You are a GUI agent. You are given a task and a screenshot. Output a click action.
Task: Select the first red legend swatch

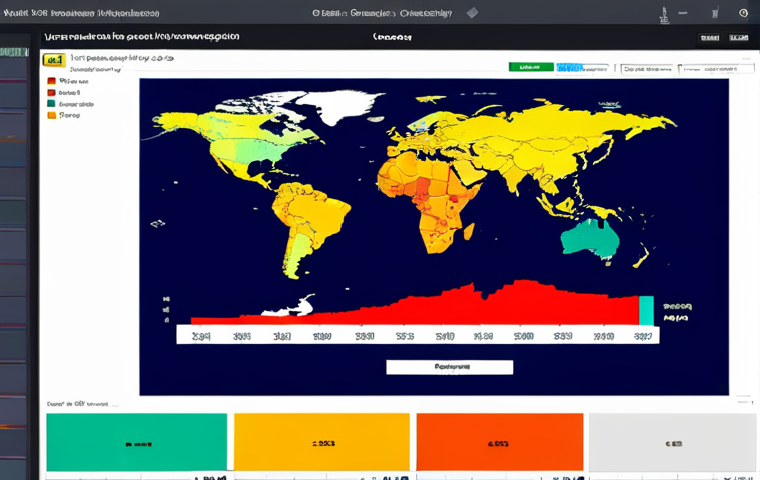pyautogui.click(x=51, y=81)
